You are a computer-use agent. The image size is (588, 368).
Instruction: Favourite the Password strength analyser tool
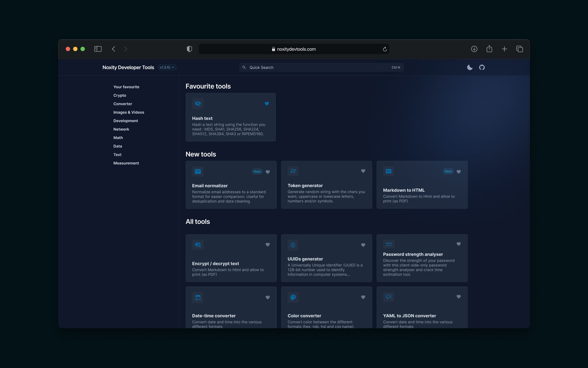[x=458, y=244]
